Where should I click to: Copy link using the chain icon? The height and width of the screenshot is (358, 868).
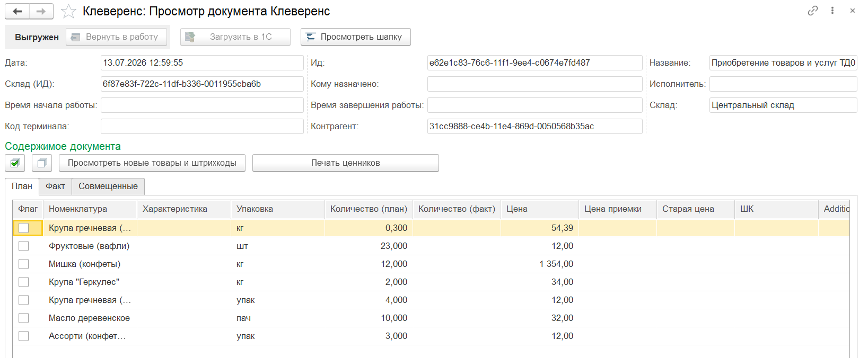pos(813,11)
